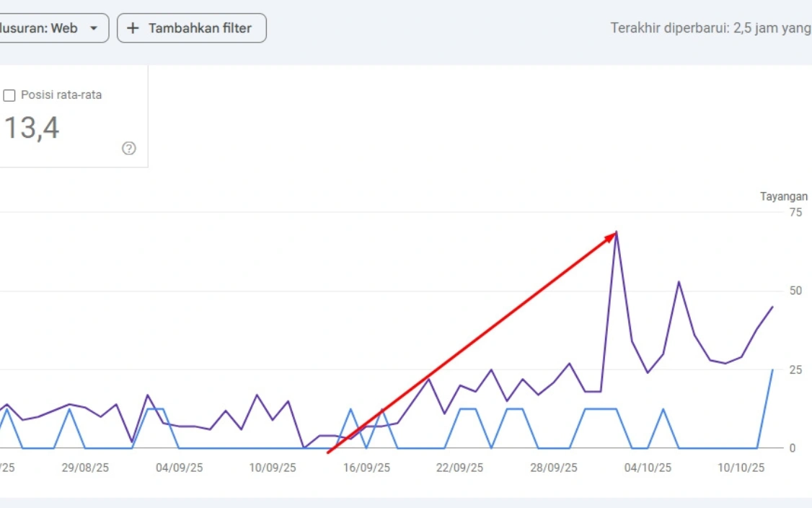Click the Terakhir diperbarui timestamp text
Image resolution: width=812 pixels, height=508 pixels.
click(710, 28)
